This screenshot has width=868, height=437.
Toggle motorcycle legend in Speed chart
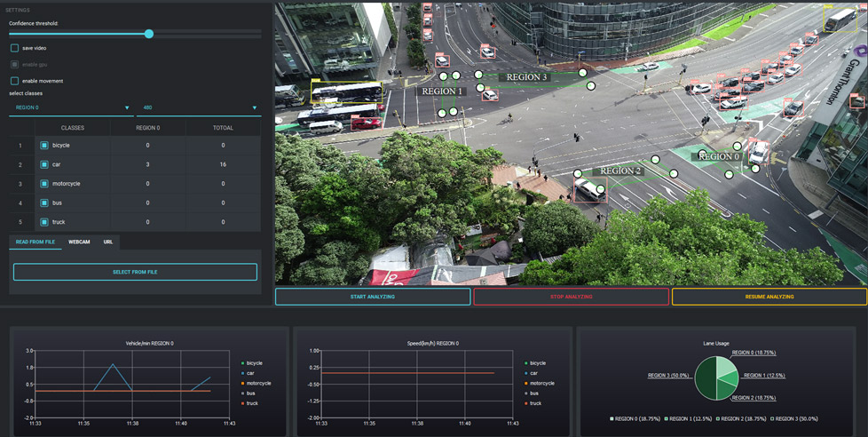(540, 384)
